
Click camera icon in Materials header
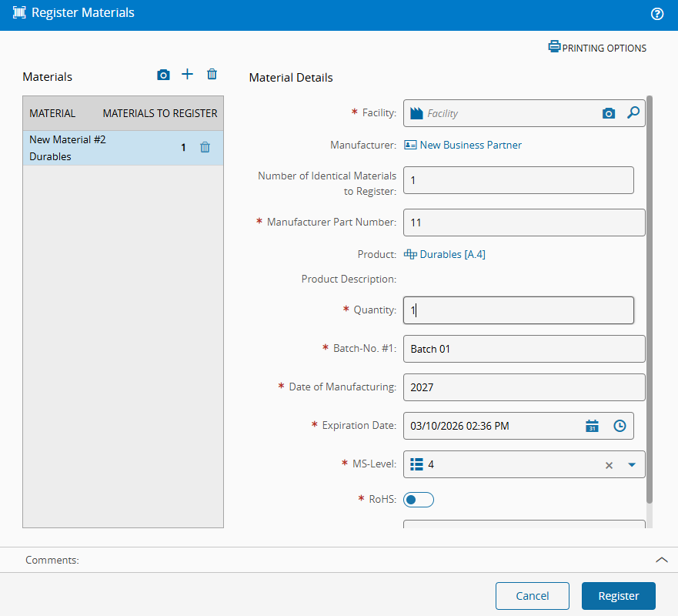point(163,75)
